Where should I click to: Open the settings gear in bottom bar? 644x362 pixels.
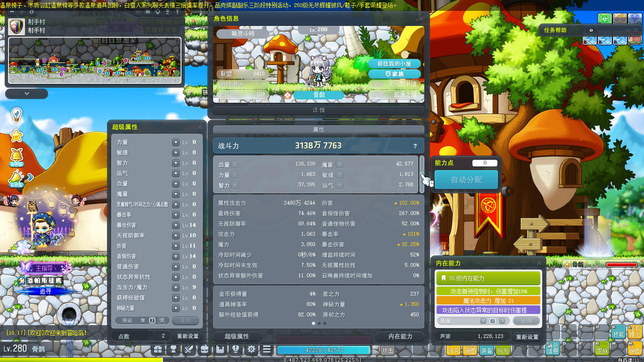(252, 349)
